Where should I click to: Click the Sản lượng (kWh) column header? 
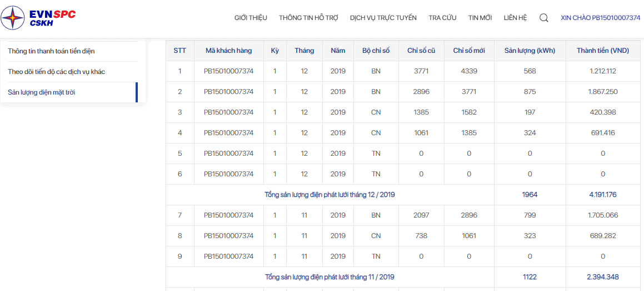530,51
